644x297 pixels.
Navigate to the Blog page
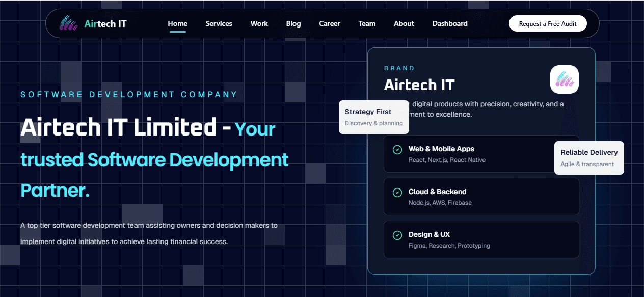293,23
